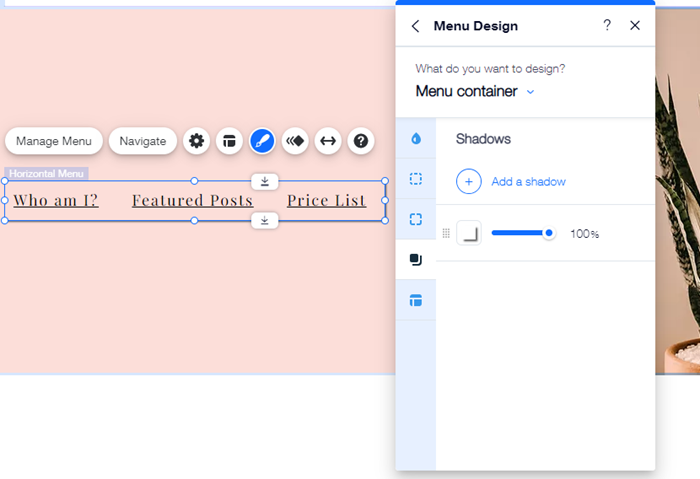The width and height of the screenshot is (700, 479).
Task: Click the plus circle to add shadow
Action: pos(469,181)
